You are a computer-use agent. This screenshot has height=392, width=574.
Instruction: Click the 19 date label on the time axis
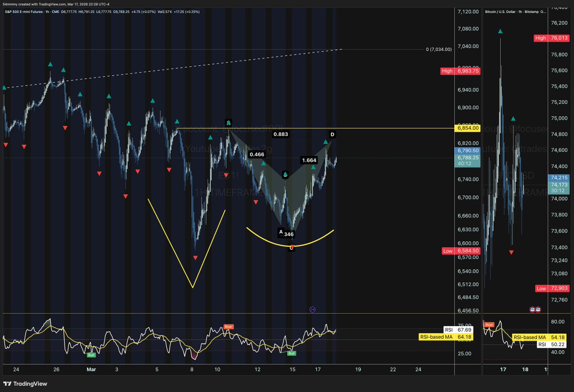pyautogui.click(x=358, y=370)
